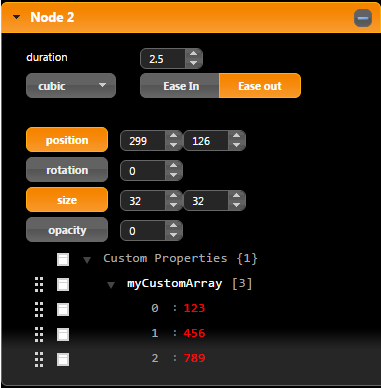Click drag handle of array item 1
This screenshot has width=381, height=388.
click(39, 334)
